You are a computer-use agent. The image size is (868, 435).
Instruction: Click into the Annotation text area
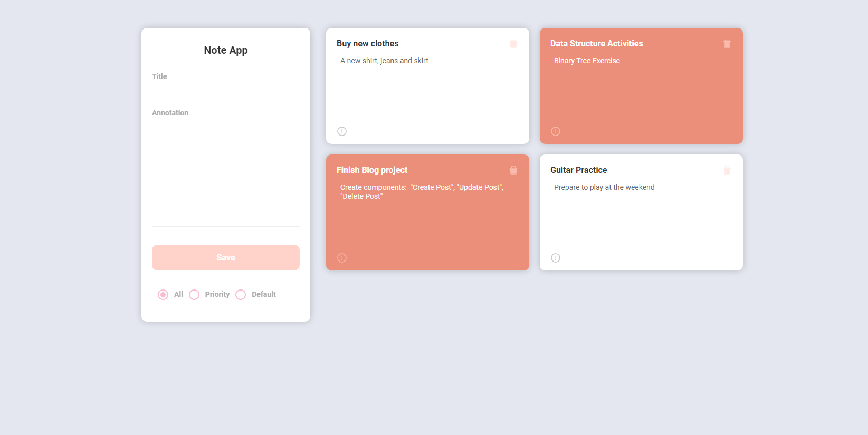tap(226, 172)
